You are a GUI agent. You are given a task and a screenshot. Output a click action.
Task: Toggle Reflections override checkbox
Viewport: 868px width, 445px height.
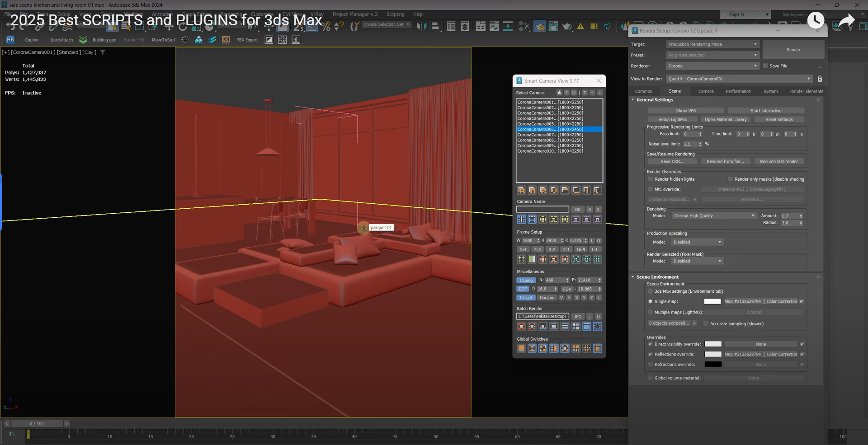651,354
